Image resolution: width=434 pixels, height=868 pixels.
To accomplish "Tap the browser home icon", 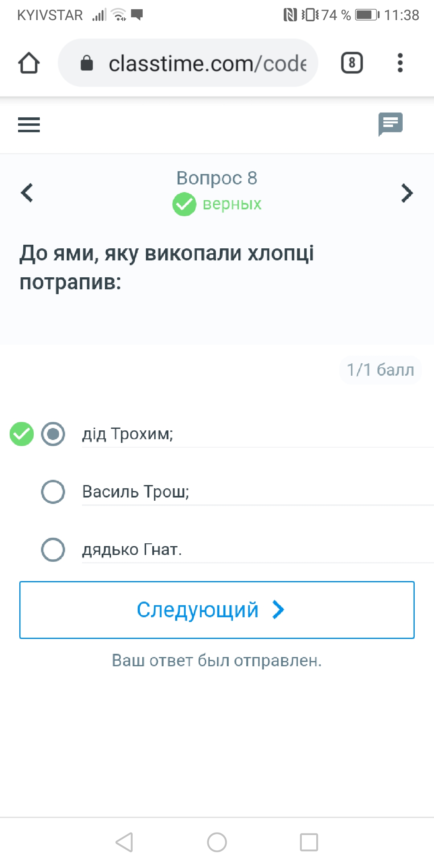I will click(29, 63).
